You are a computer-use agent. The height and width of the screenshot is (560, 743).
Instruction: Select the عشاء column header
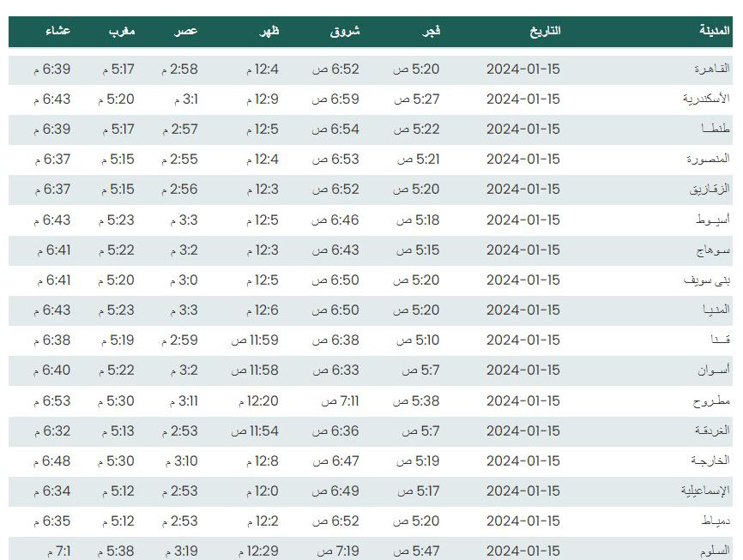coord(57,31)
